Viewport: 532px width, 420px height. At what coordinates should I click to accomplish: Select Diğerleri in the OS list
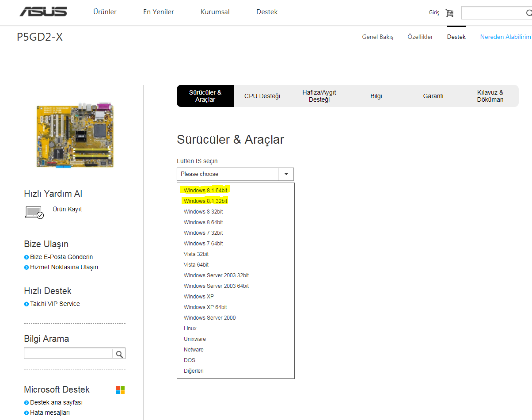(x=194, y=371)
